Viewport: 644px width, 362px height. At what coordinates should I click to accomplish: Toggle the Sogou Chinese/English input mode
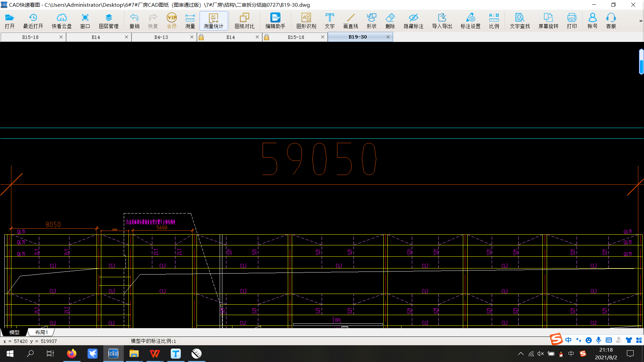568,340
